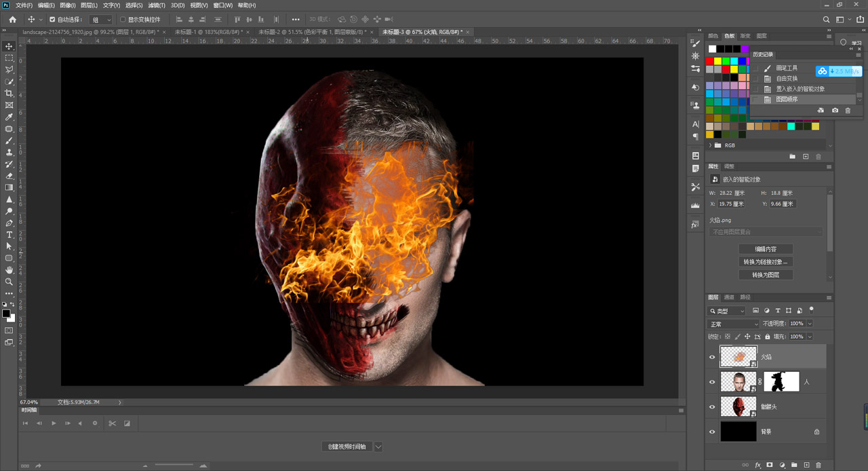Enable the 显示变换控件 checkbox

tap(123, 20)
